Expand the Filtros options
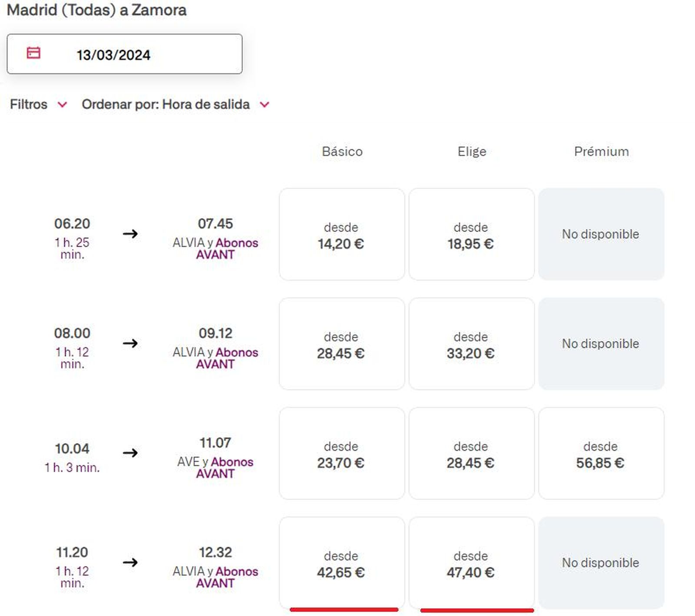This screenshot has height=616, width=695. [x=29, y=104]
